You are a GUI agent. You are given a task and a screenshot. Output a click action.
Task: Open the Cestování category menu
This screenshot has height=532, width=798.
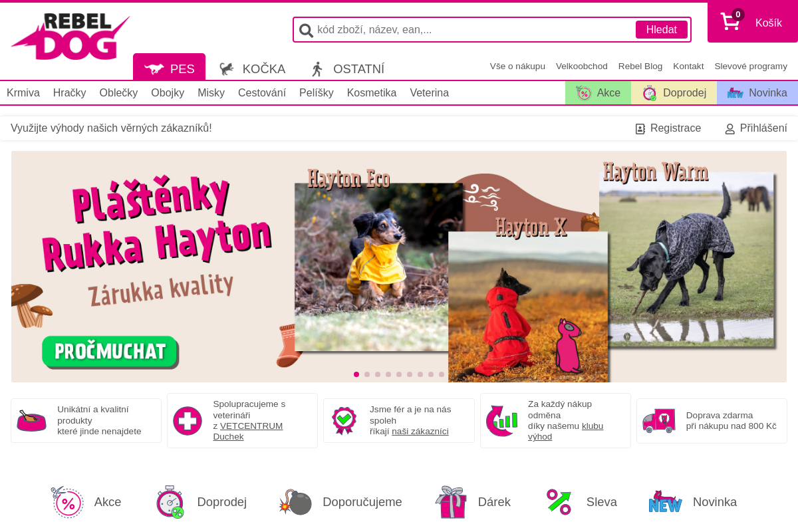pos(262,92)
